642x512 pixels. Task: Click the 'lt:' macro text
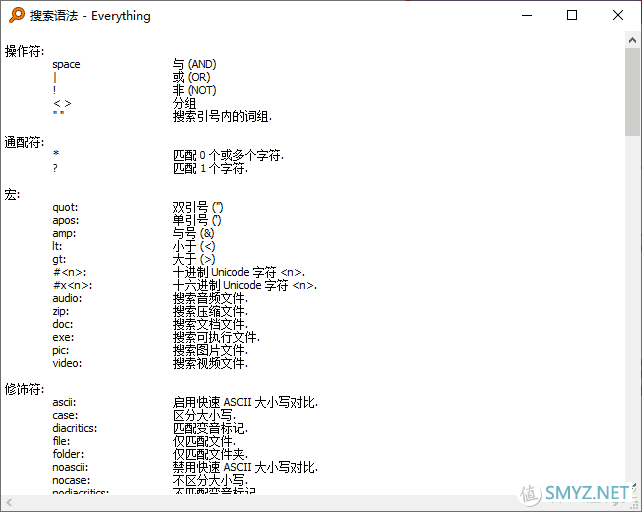point(57,246)
